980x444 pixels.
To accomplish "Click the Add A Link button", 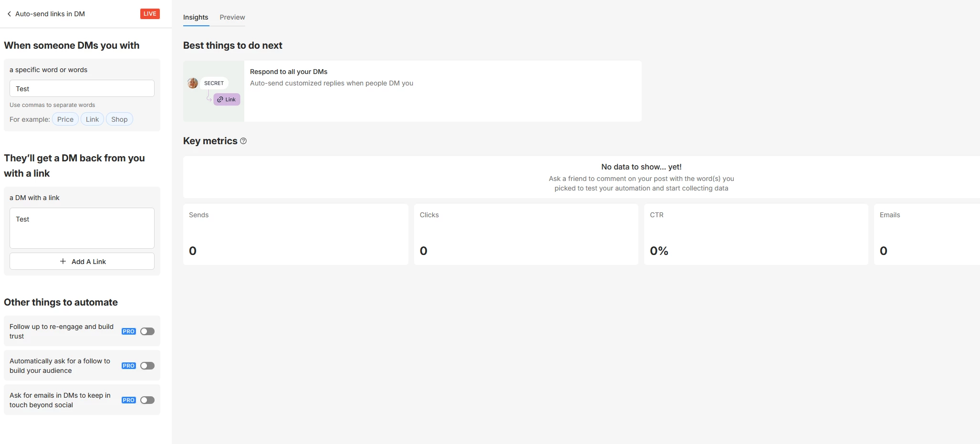I will click(82, 261).
